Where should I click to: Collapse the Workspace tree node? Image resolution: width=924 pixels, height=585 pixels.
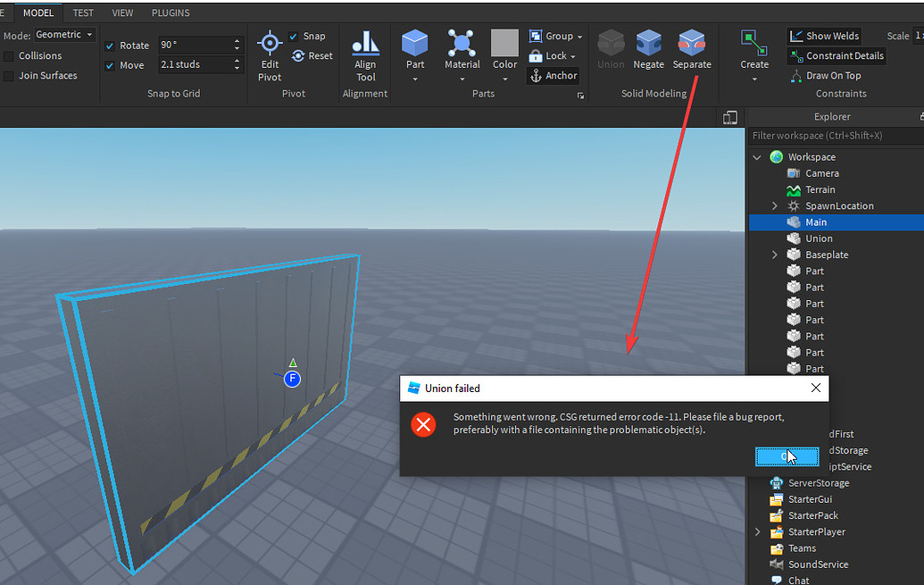tap(757, 157)
